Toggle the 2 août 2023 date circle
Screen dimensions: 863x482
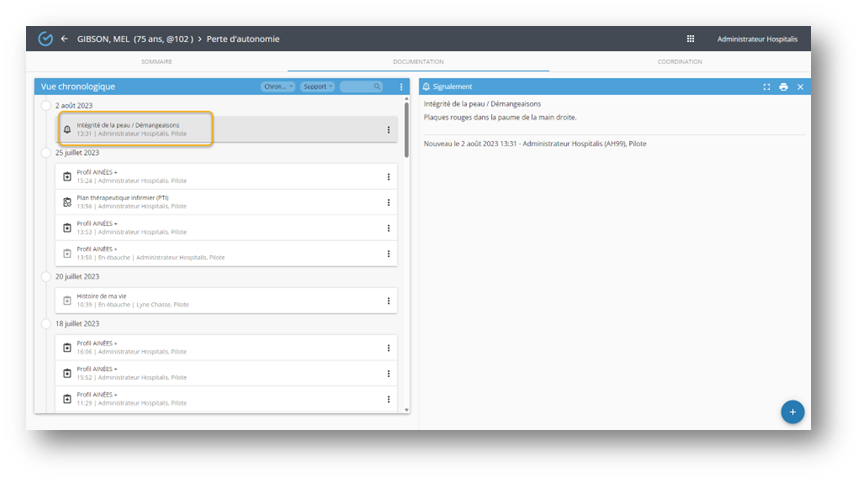tap(46, 105)
